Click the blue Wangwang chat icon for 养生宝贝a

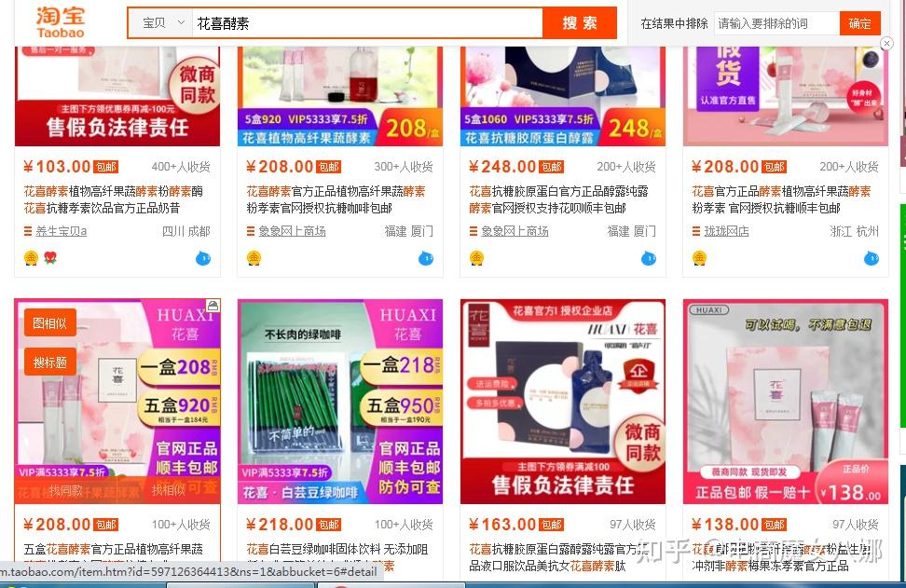(203, 257)
